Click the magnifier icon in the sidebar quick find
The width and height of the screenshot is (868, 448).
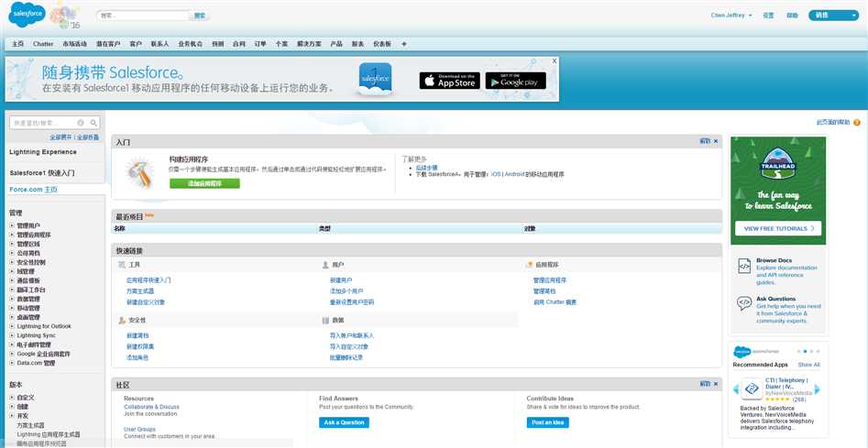[94, 123]
